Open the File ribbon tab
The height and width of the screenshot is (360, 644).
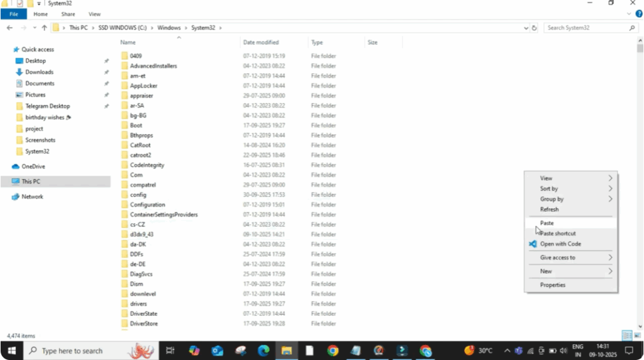(13, 14)
